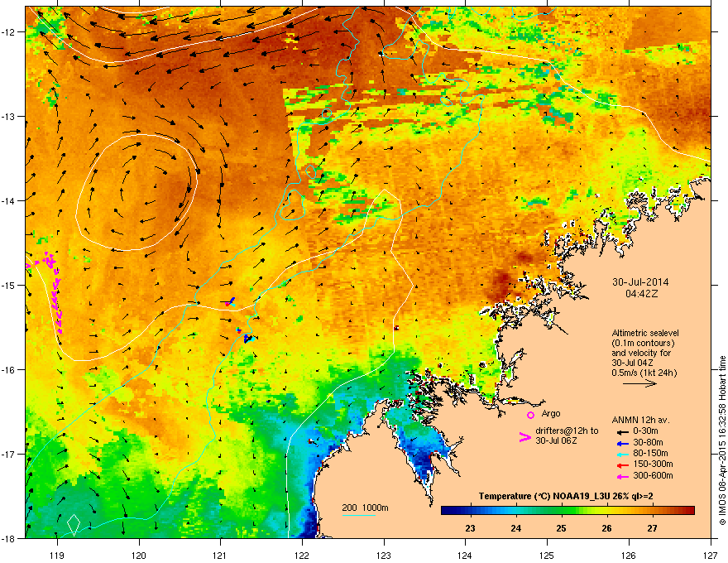The width and height of the screenshot is (728, 563).
Task: Click the '300-600m' depth label
Action: [653, 476]
